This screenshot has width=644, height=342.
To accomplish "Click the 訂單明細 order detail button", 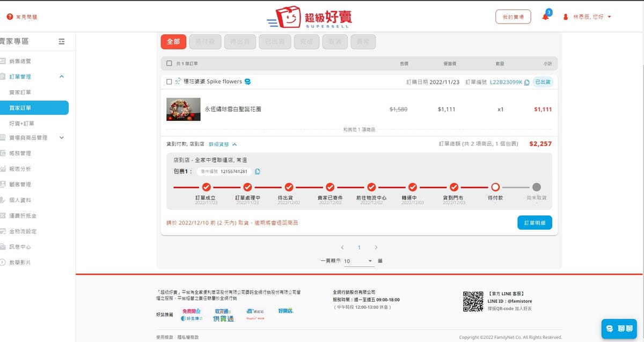I will click(535, 222).
